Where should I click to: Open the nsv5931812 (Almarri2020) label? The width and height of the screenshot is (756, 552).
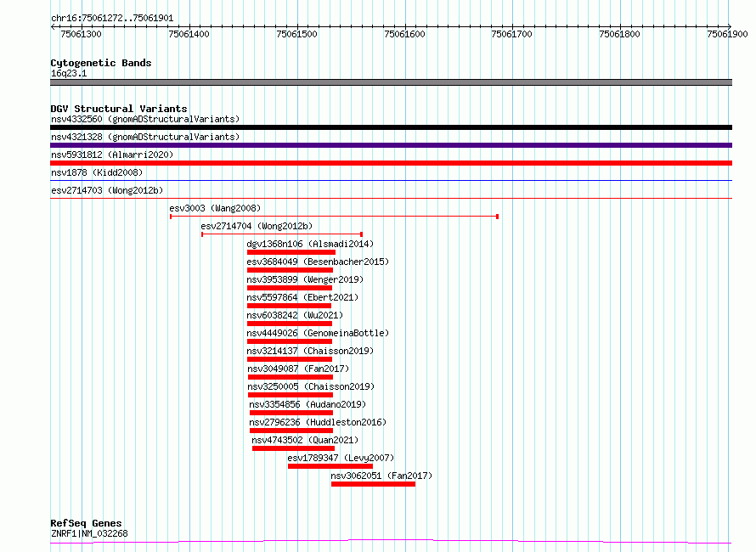point(112,155)
